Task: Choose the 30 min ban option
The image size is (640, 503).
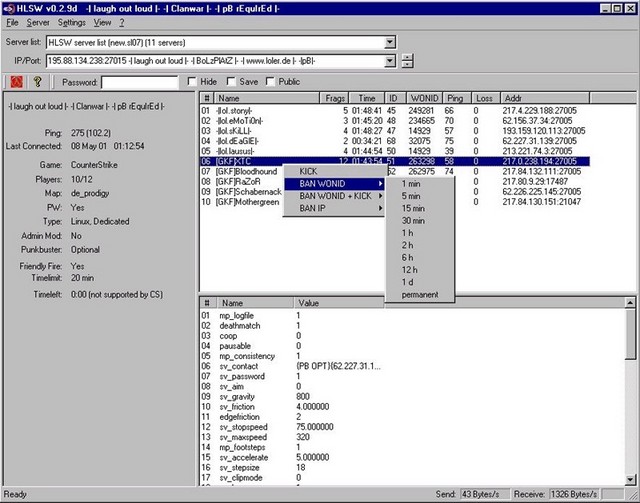Action: tap(420, 220)
